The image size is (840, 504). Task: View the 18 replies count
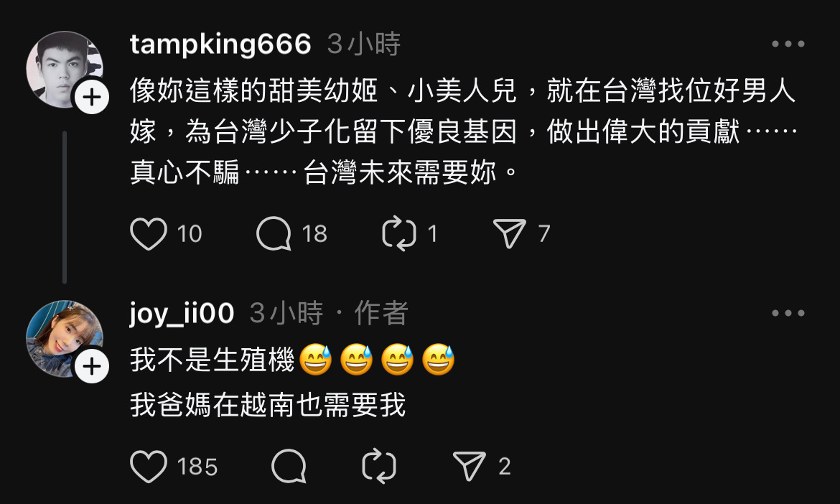[314, 234]
